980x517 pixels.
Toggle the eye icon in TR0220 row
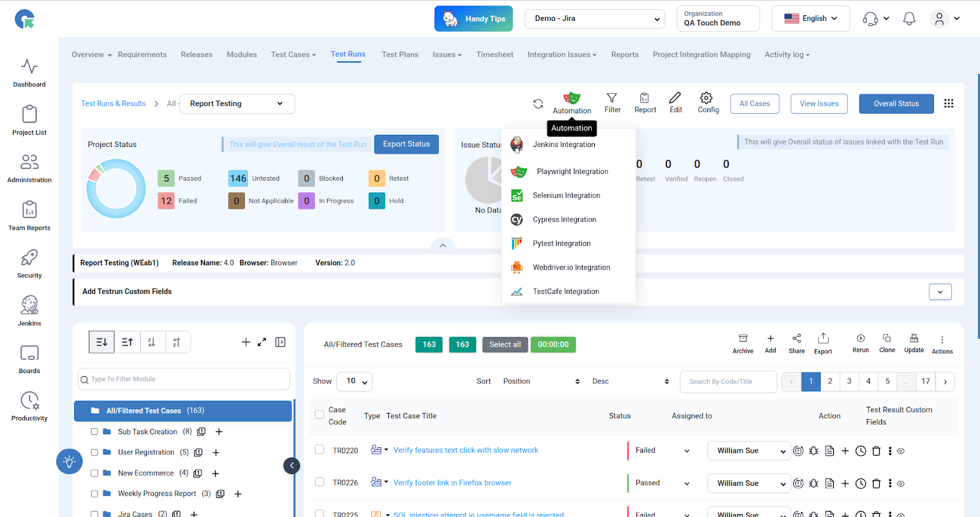pos(900,451)
